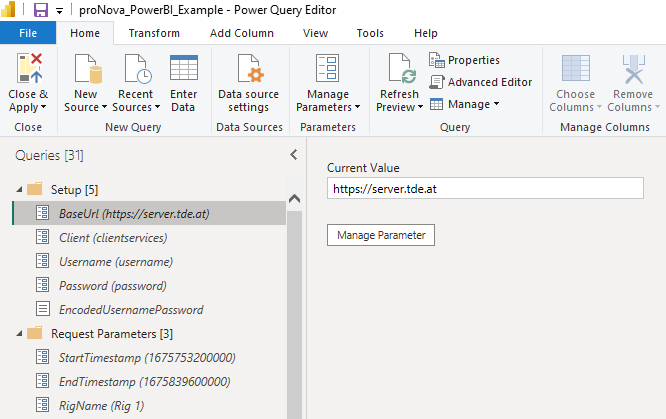The image size is (666, 419).
Task: Open the Advanced Editor
Action: [480, 82]
